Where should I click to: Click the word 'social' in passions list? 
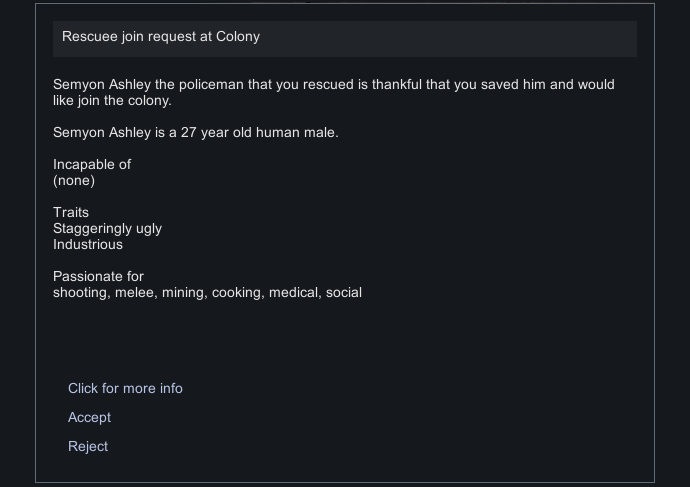point(344,293)
